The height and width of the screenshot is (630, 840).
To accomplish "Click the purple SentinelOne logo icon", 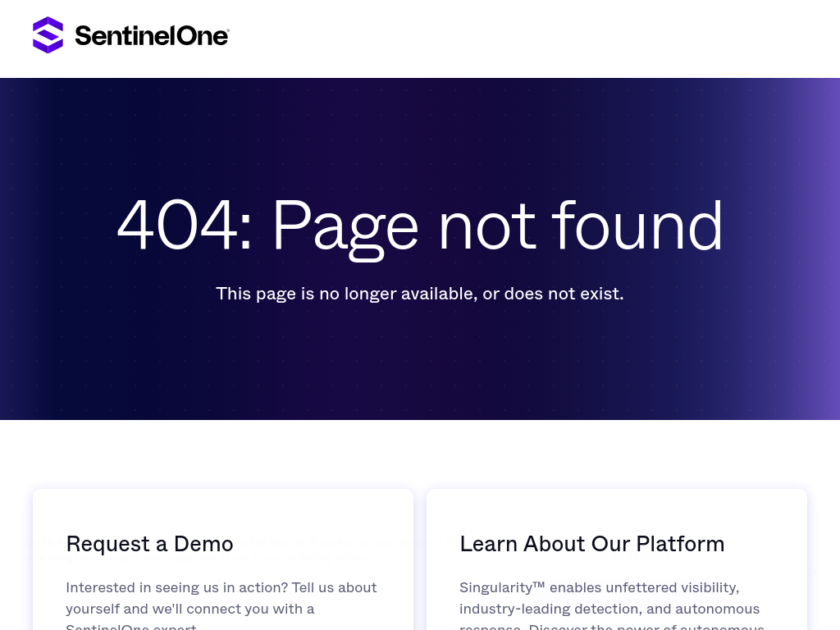I will pos(48,35).
